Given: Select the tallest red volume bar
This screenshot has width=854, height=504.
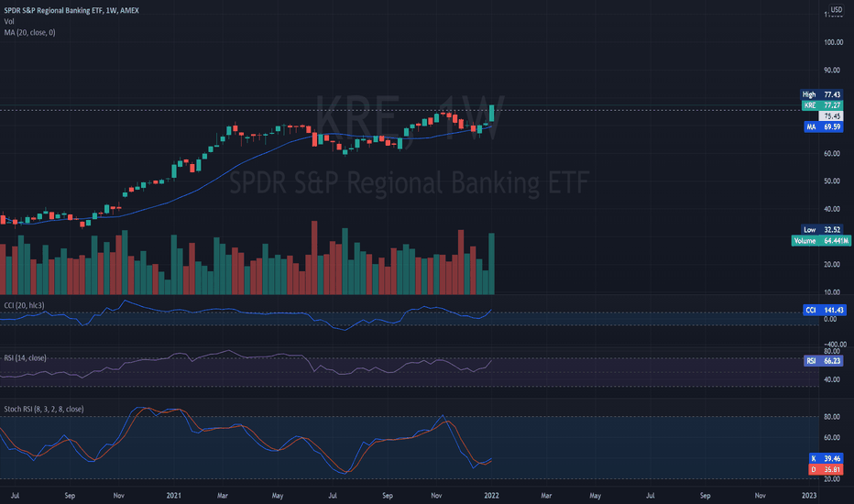Looking at the screenshot, I should [x=314, y=257].
